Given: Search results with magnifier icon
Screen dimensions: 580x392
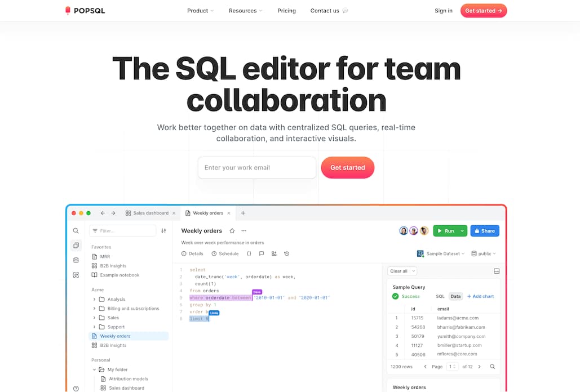Looking at the screenshot, I should point(492,367).
